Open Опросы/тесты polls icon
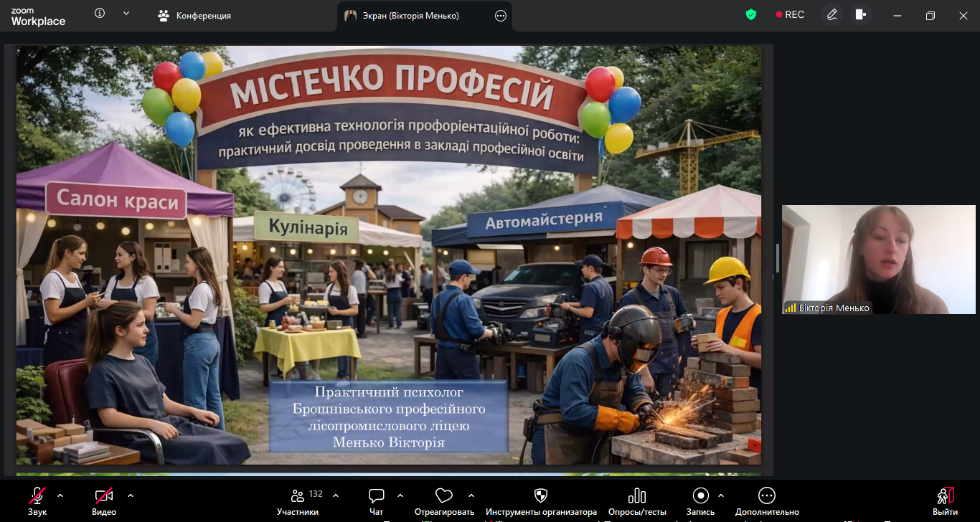Viewport: 980px width, 522px height. [636, 500]
